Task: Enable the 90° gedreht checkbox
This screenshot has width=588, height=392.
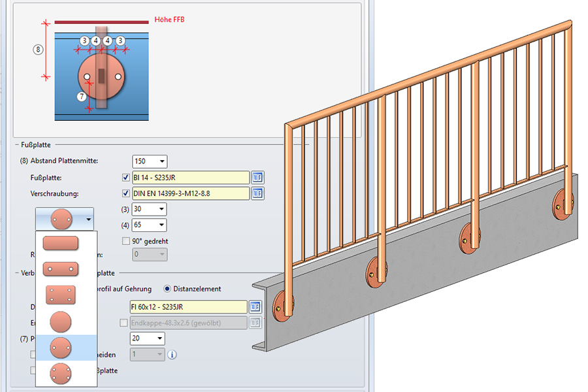Action: pyautogui.click(x=126, y=241)
